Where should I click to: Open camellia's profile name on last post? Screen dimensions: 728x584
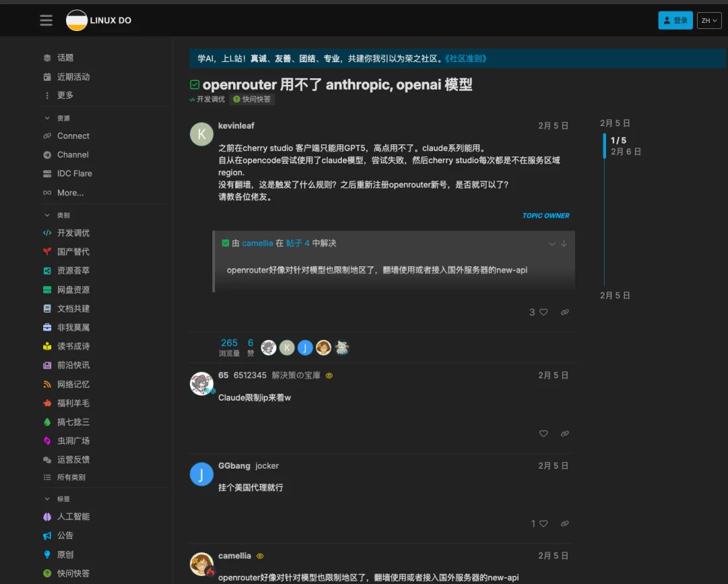(235, 556)
